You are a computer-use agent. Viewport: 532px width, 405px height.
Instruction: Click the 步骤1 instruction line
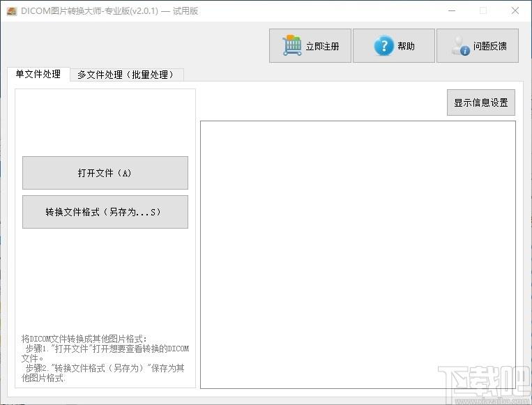click(x=105, y=353)
